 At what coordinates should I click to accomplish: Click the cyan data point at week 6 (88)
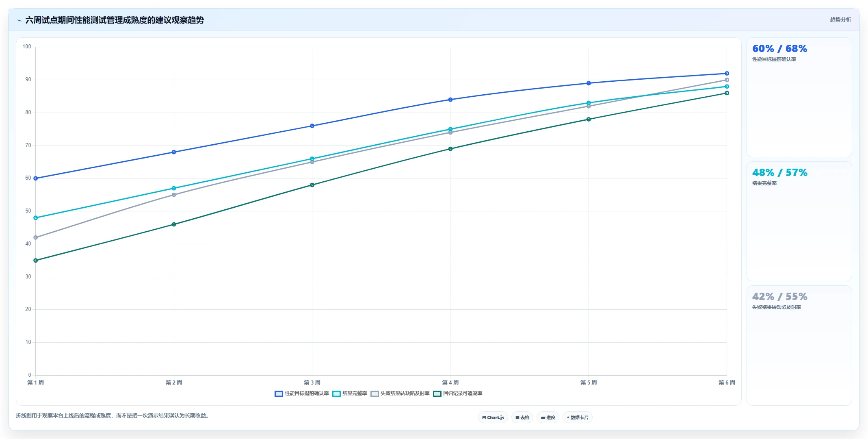pyautogui.click(x=727, y=87)
